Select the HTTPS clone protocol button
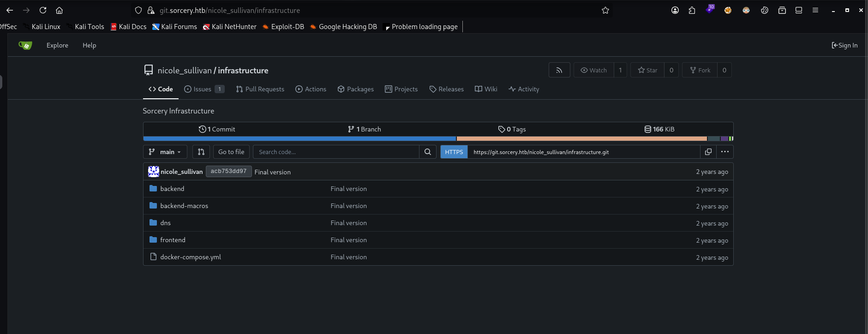 point(454,152)
